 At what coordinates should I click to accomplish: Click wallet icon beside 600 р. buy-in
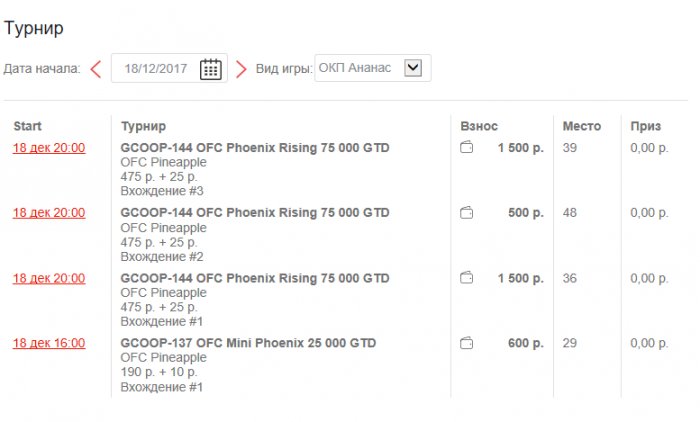(466, 343)
